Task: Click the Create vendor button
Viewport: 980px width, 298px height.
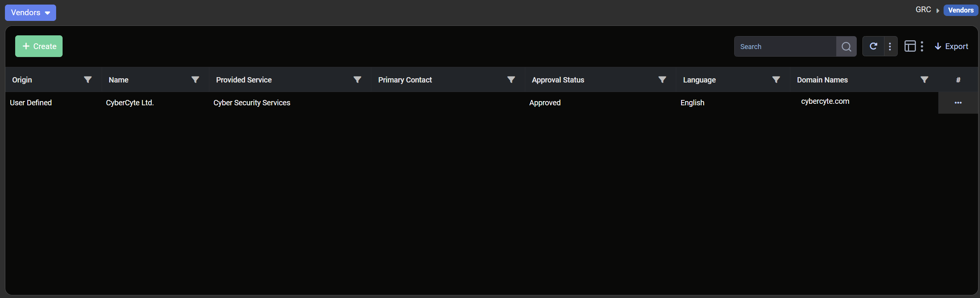Action: [x=39, y=46]
